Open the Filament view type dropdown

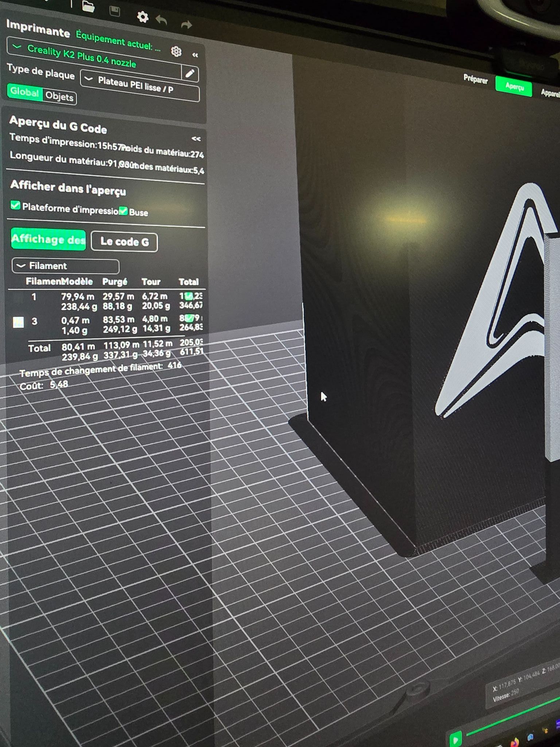pyautogui.click(x=66, y=266)
